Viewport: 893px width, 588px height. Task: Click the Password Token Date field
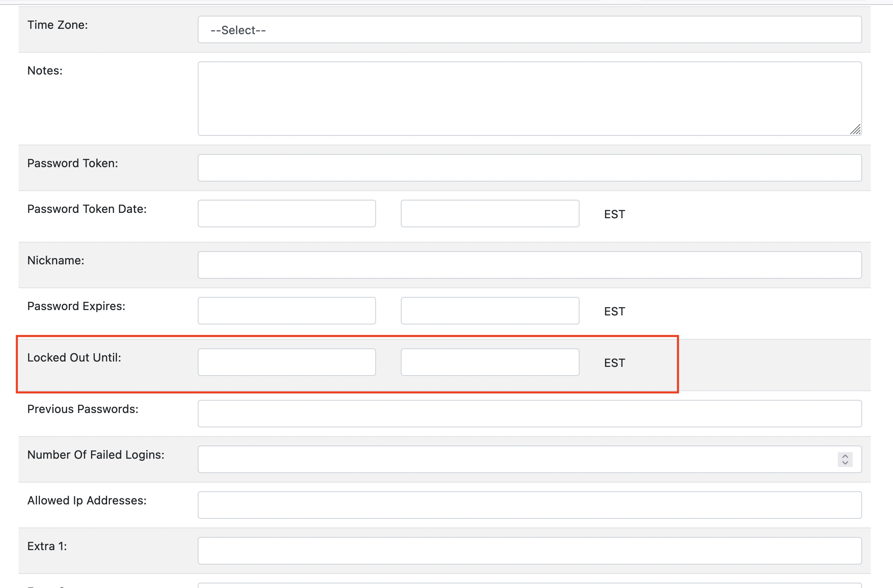[286, 213]
